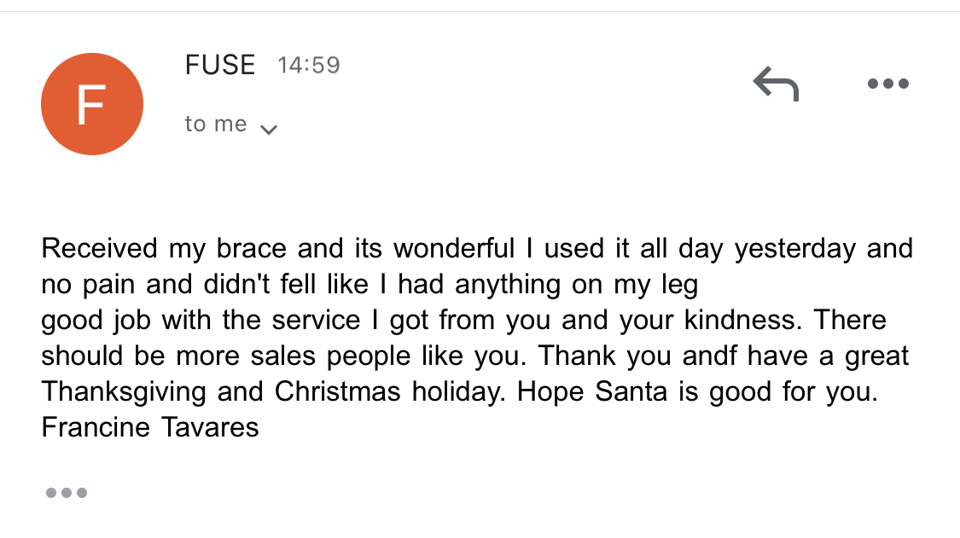Click the word 'Santa' in the last sentence
This screenshot has width=960, height=538.
point(631,392)
